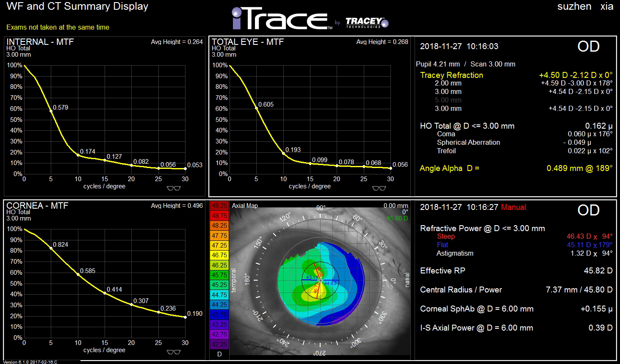Click the green 45.80 D value on the map

(x=397, y=218)
